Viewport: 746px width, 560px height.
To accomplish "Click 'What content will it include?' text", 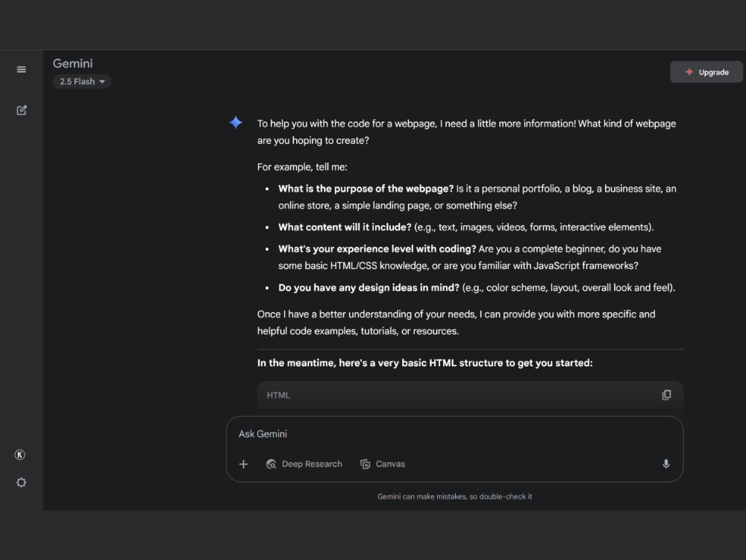I will click(x=345, y=227).
